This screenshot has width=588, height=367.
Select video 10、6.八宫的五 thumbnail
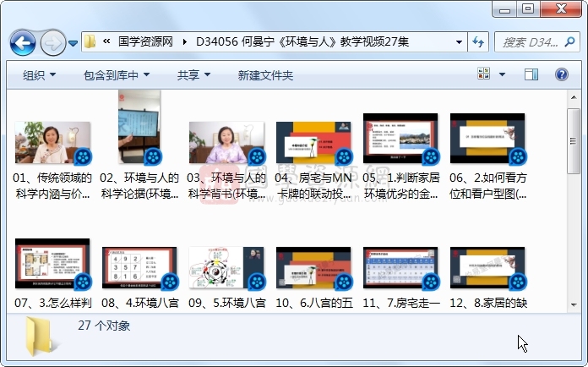click(313, 267)
